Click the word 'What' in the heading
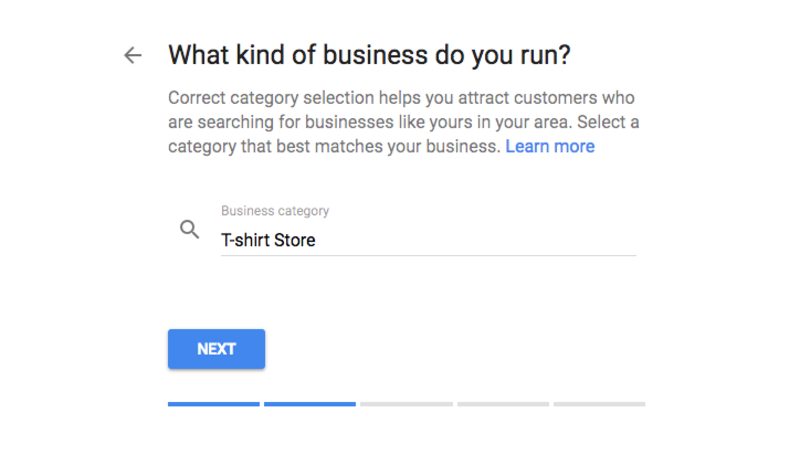 pyautogui.click(x=198, y=55)
